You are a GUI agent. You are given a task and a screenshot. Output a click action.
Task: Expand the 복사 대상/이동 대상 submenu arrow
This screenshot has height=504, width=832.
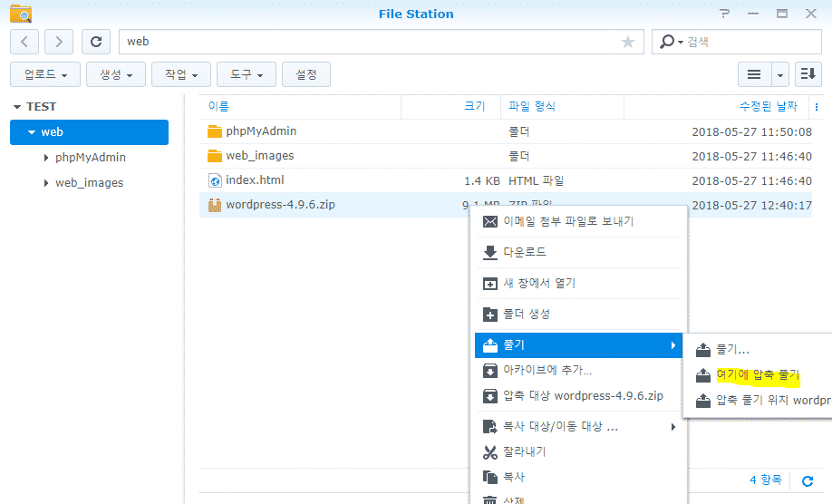672,427
